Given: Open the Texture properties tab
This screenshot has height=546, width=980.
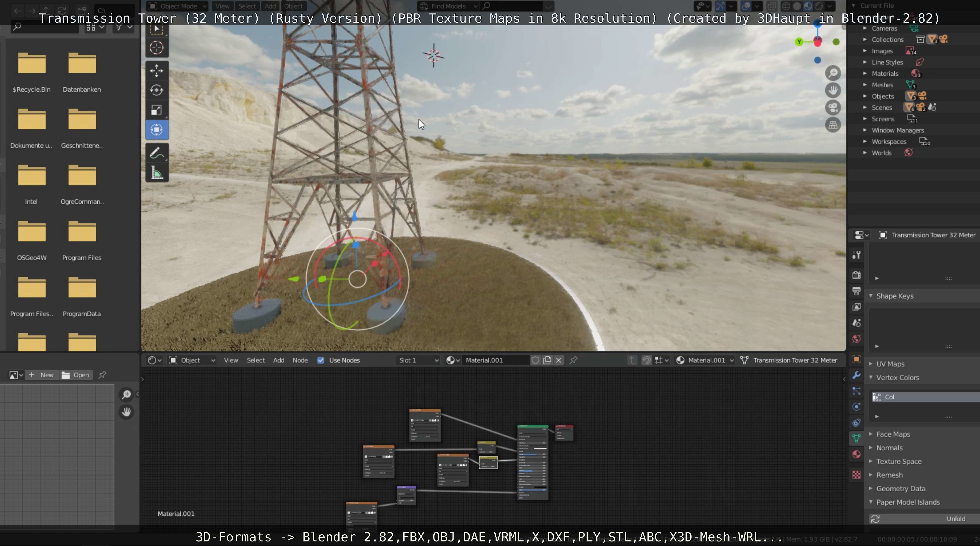Looking at the screenshot, I should tap(856, 474).
